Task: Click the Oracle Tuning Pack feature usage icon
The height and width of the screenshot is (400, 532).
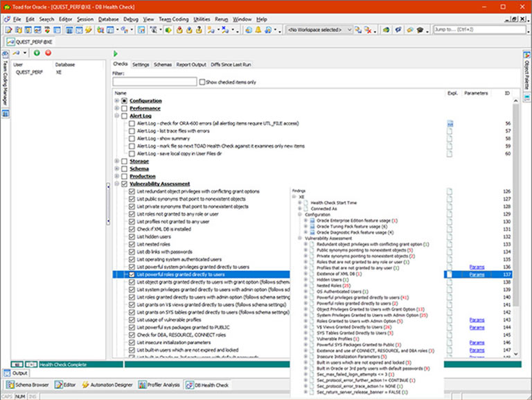Action: 312,227
